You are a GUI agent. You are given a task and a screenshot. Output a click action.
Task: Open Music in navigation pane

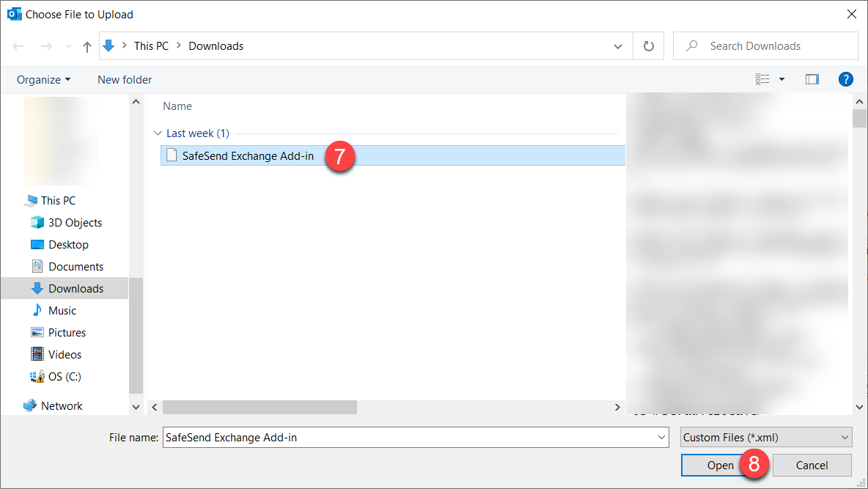(x=62, y=311)
